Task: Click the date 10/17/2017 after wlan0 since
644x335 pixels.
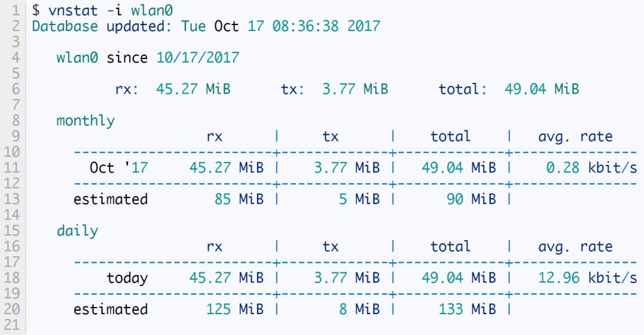Action: 197,58
